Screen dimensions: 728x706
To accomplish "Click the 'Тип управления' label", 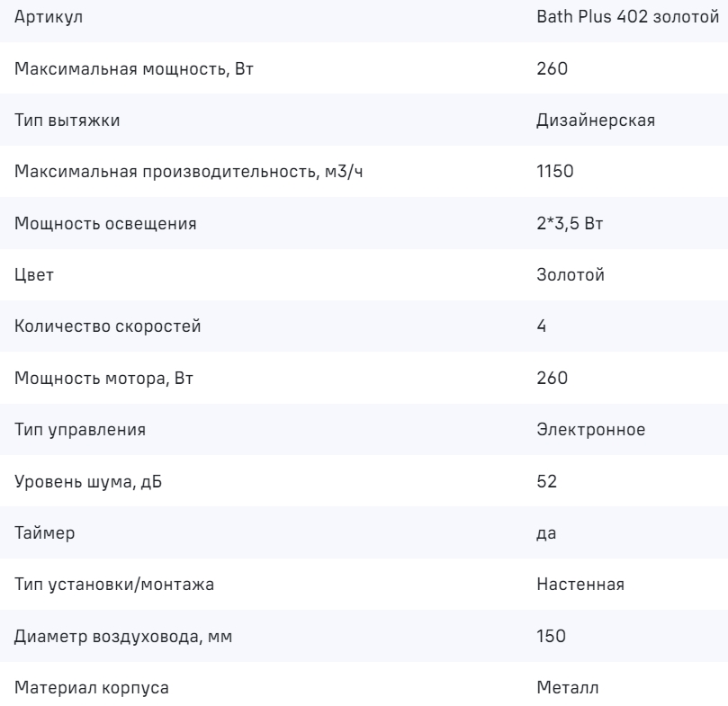I will click(x=79, y=430).
